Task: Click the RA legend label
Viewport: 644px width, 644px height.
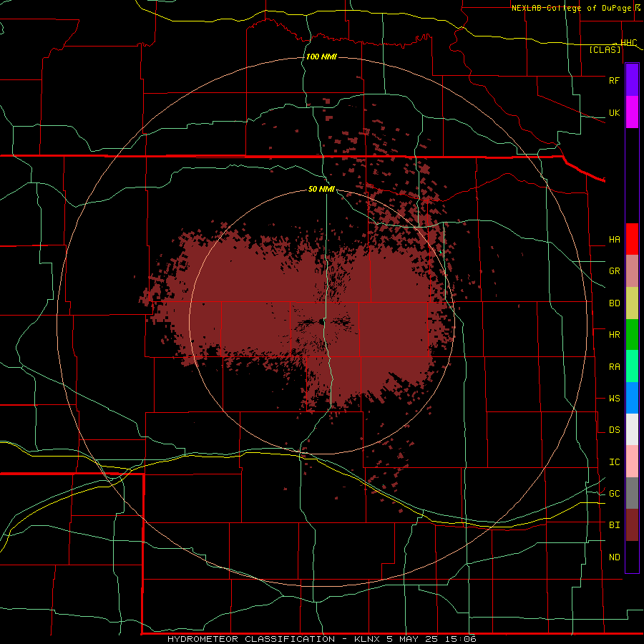Action: pyautogui.click(x=614, y=367)
